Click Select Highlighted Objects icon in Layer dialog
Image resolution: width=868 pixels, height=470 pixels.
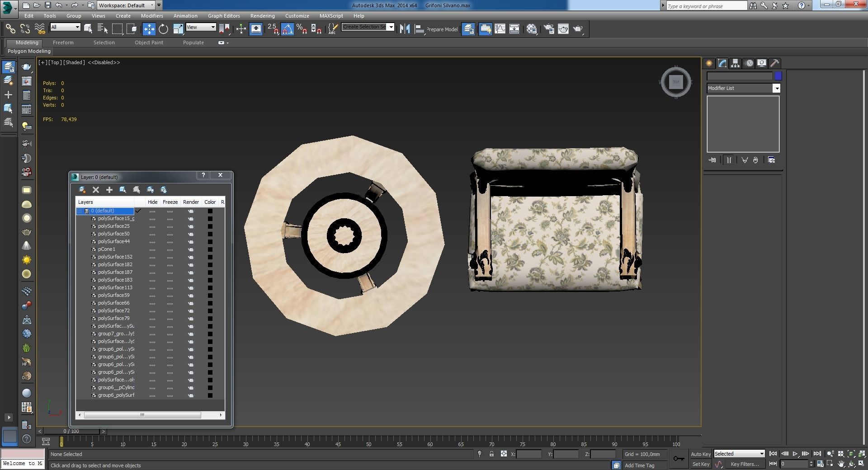click(x=123, y=190)
